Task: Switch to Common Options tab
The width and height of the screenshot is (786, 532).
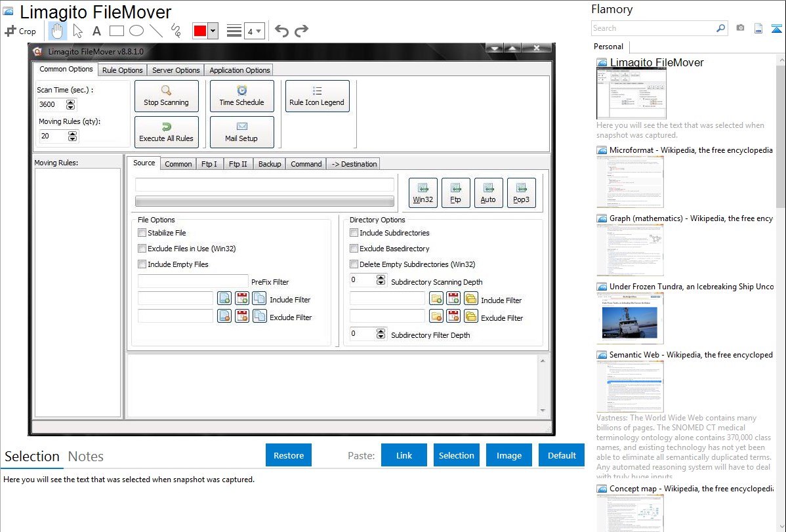Action: [66, 69]
